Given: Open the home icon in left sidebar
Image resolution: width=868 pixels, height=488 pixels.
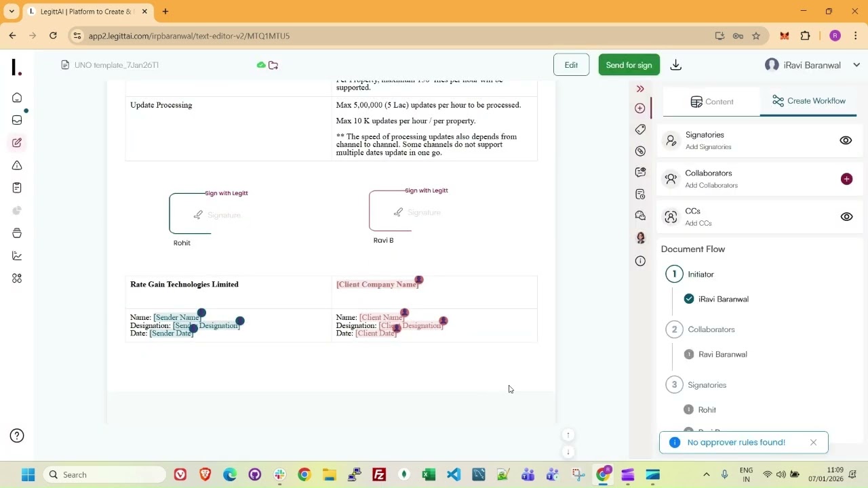Looking at the screenshot, I should coord(17,98).
